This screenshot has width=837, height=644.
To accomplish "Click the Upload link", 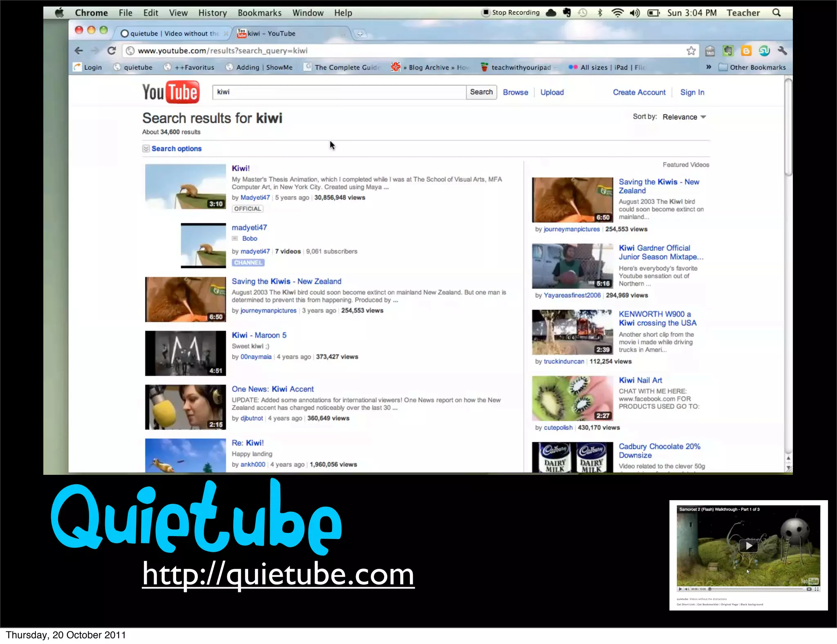I will point(552,92).
